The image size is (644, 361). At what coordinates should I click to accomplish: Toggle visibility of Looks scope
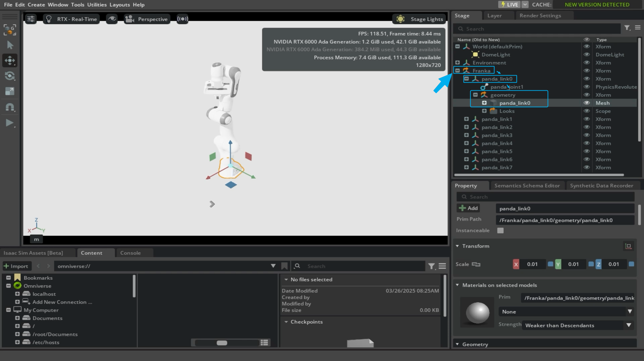pos(587,111)
